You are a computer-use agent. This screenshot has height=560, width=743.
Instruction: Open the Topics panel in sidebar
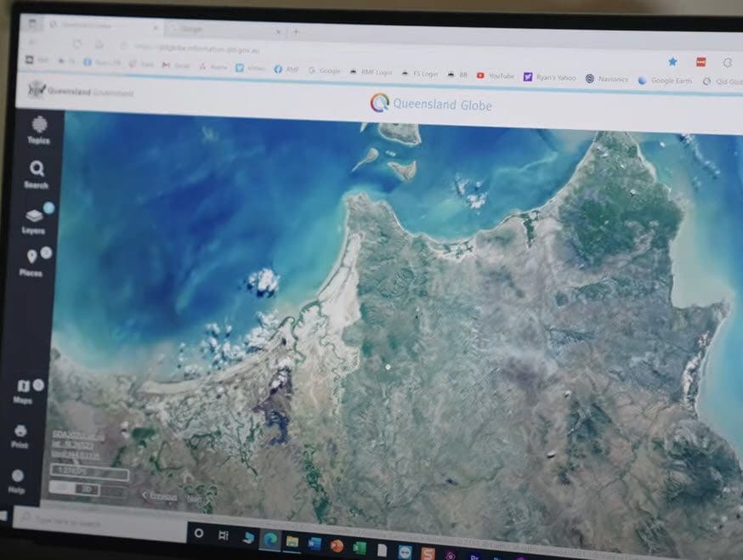coord(38,129)
